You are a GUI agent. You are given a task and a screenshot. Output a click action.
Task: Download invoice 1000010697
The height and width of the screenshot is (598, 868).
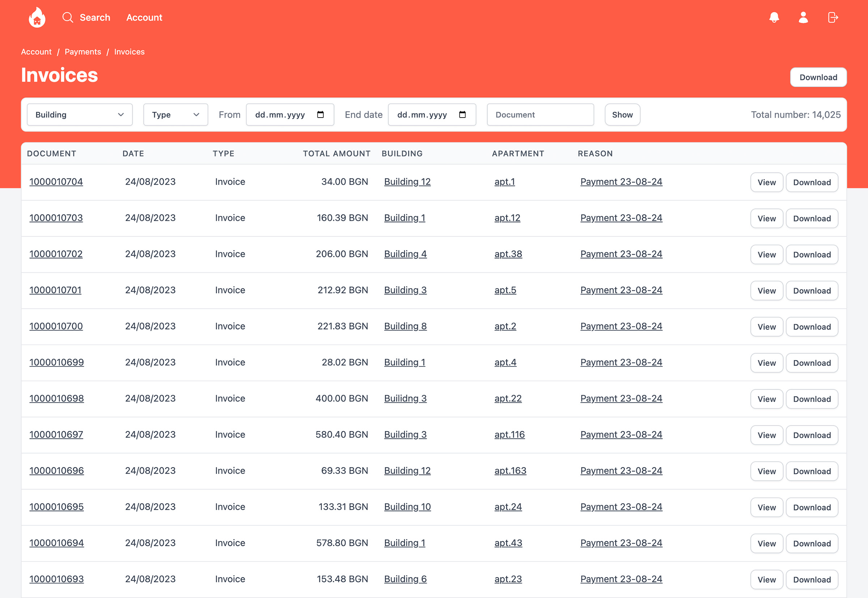812,435
